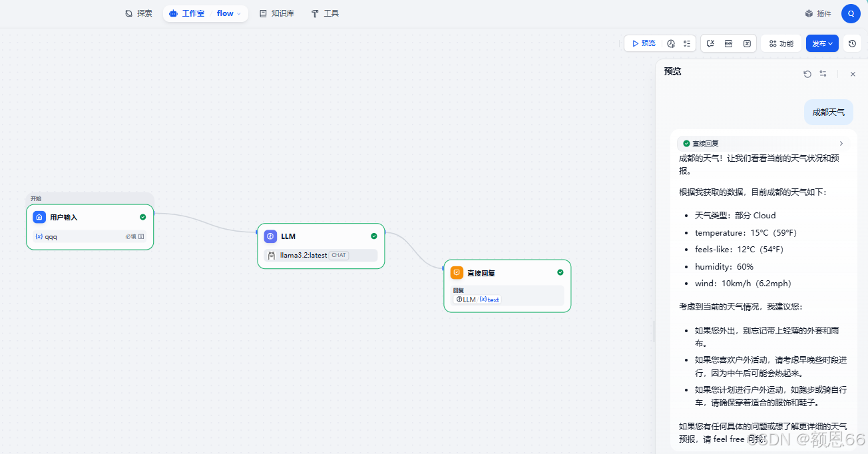Open the 探索 (Explore) tab
The height and width of the screenshot is (454, 868).
point(138,13)
